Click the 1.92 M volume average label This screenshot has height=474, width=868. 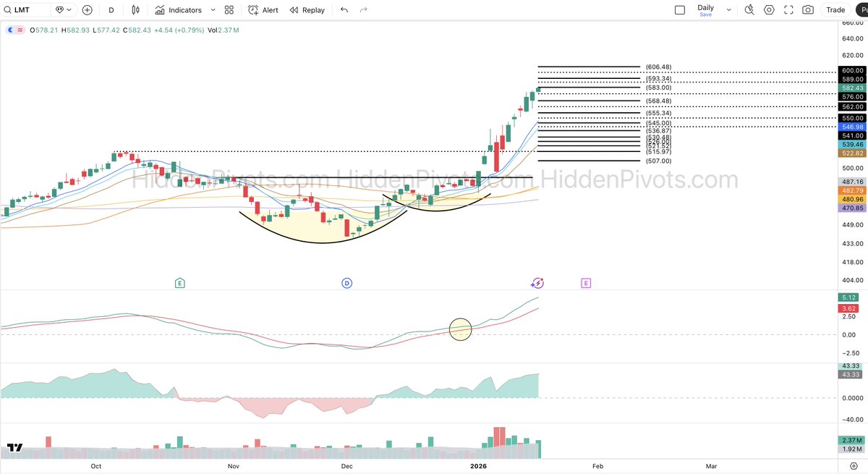[851, 449]
